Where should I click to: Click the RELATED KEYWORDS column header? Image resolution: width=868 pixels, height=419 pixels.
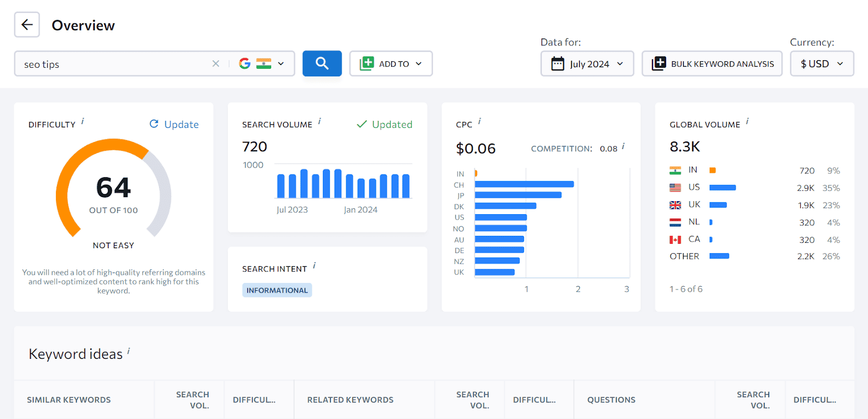pos(350,400)
